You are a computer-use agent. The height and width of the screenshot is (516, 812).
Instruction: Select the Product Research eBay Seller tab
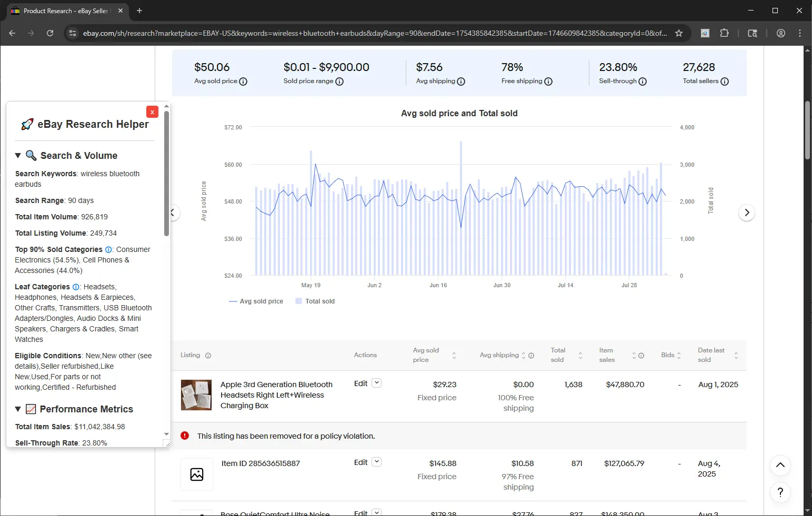click(67, 11)
